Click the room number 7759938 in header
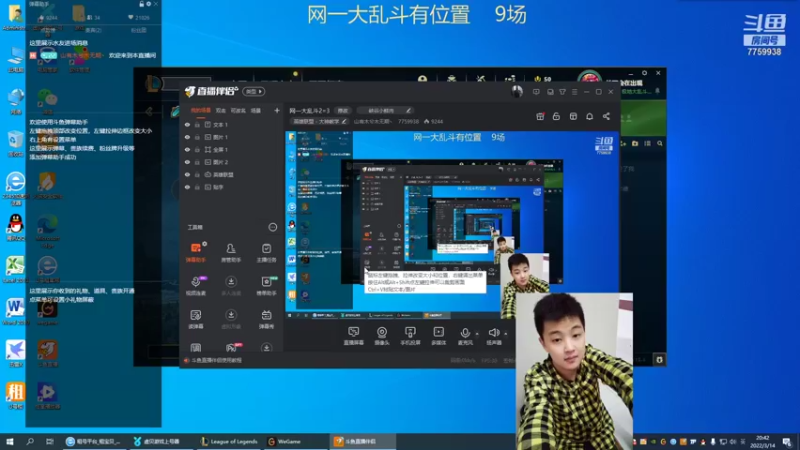The image size is (800, 450). pyautogui.click(x=408, y=121)
